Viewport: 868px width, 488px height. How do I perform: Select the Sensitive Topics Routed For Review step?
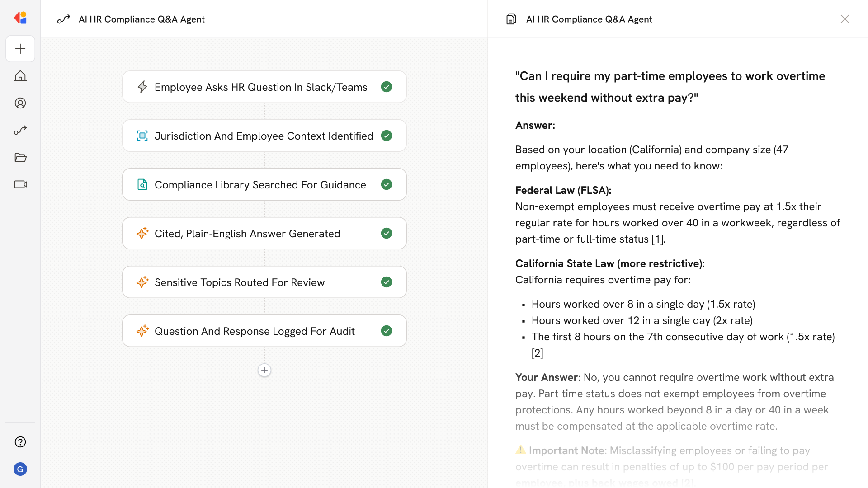pyautogui.click(x=240, y=282)
